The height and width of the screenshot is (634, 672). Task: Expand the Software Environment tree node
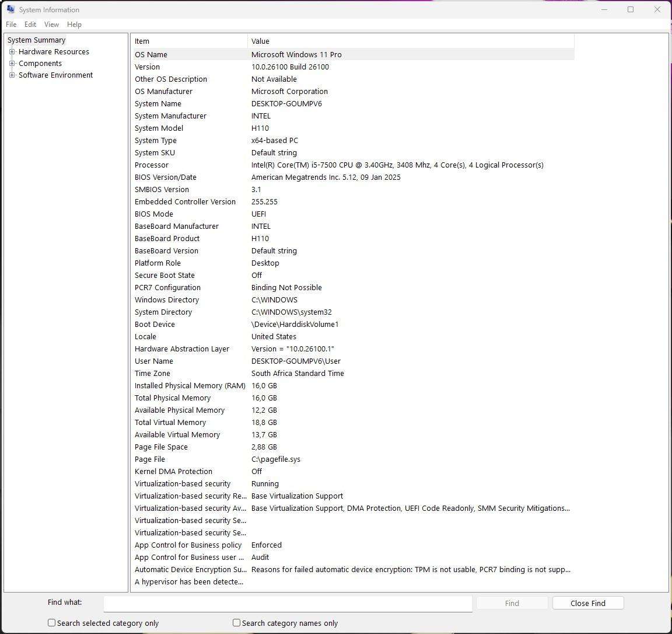pyautogui.click(x=12, y=75)
